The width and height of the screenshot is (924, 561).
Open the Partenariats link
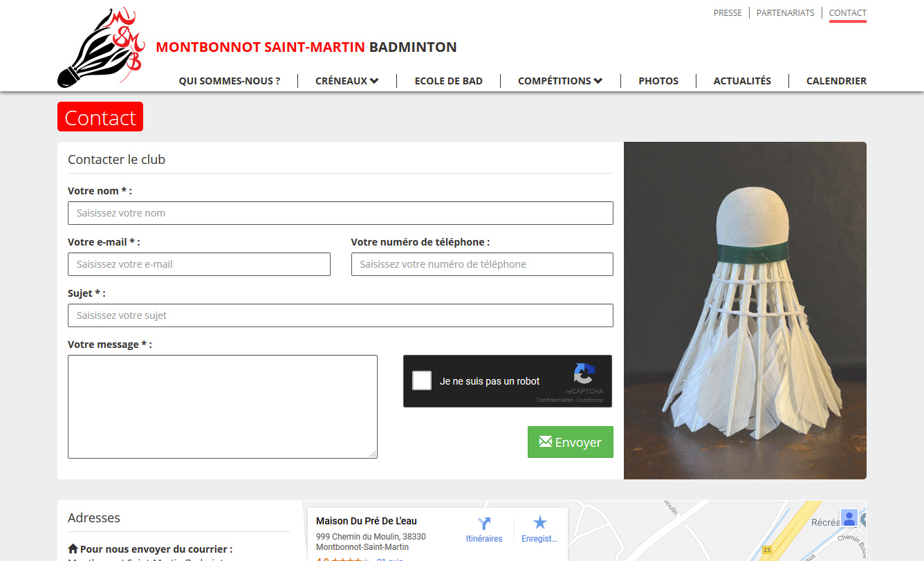(x=786, y=12)
